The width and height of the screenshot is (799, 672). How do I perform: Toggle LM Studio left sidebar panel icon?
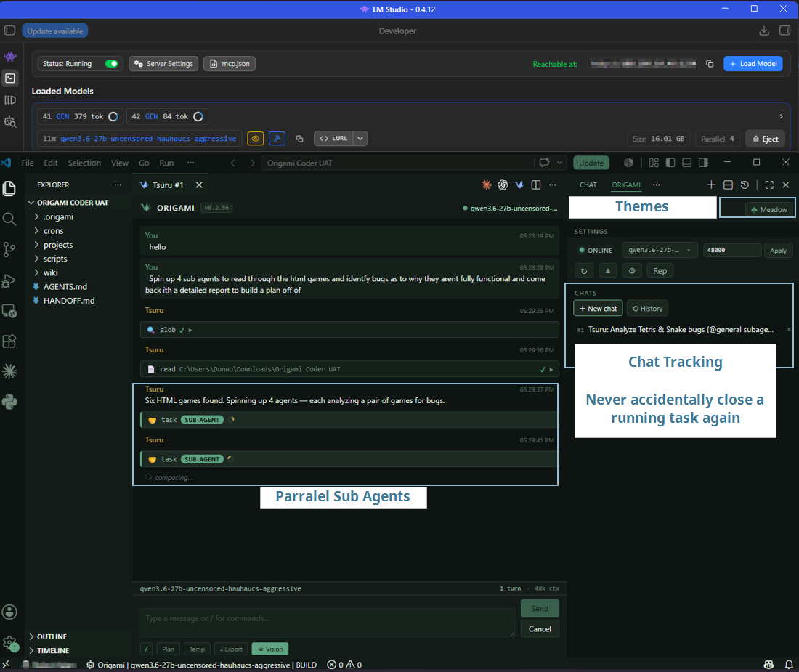9,31
